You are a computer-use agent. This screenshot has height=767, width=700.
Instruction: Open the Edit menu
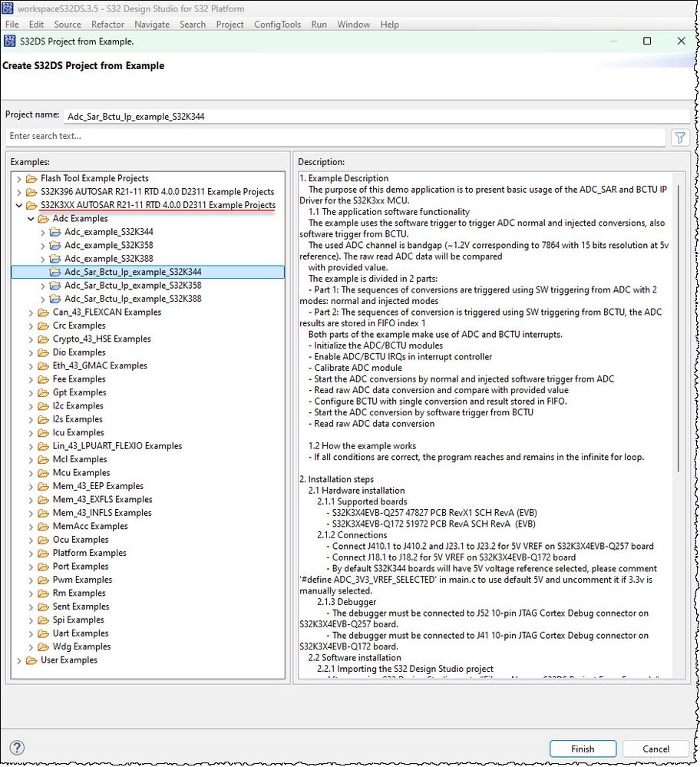[36, 25]
